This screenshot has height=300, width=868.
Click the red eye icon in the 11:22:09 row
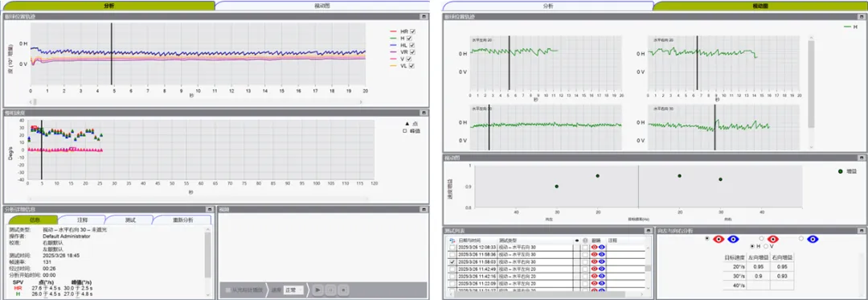pyautogui.click(x=595, y=283)
